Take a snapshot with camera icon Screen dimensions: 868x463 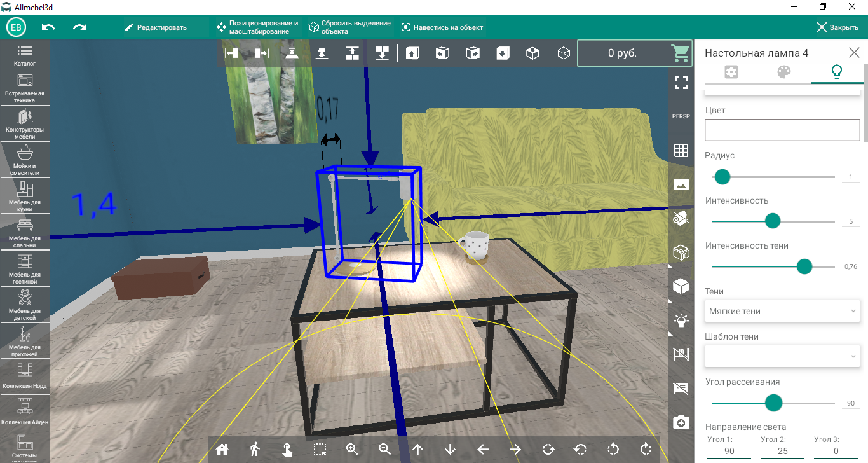point(681,422)
